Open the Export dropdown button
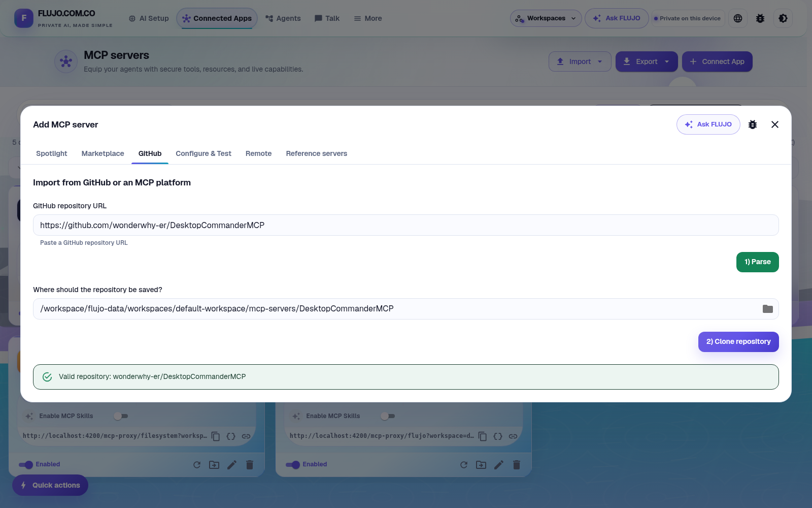Viewport: 812px width, 508px height. pyautogui.click(x=647, y=61)
